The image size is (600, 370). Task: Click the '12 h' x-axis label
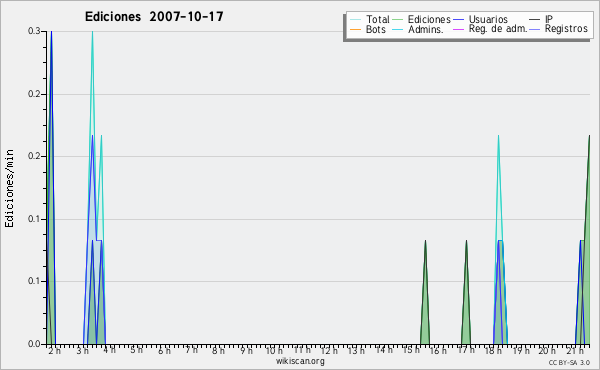329,351
